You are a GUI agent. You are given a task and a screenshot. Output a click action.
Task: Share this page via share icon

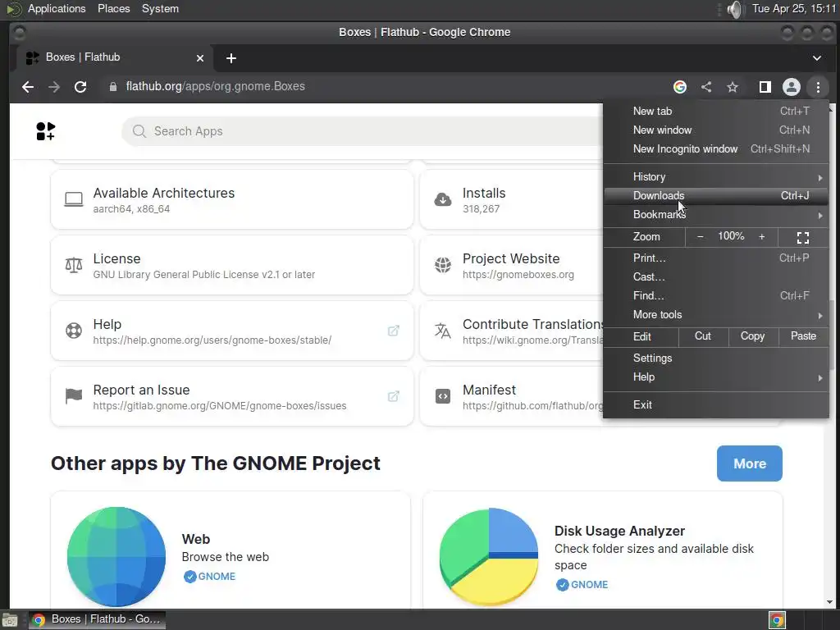706,87
